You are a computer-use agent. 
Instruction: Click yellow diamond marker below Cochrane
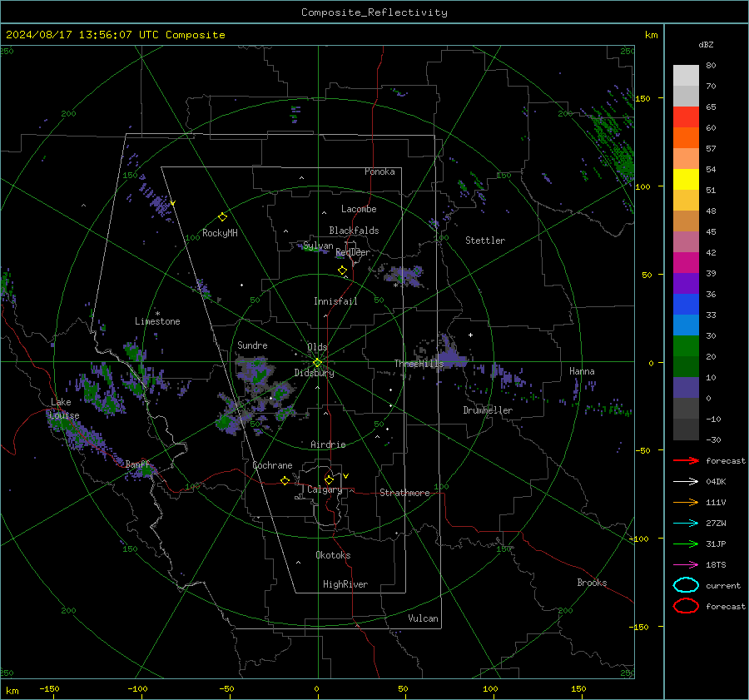[285, 481]
